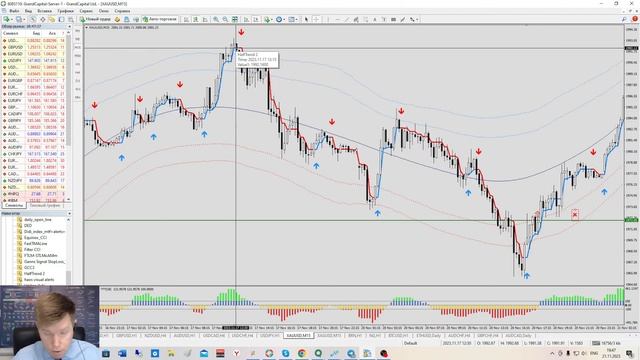The image size is (640, 360).
Task: Select HalfTrend 2 indicator in Navigator
Action: point(35,273)
